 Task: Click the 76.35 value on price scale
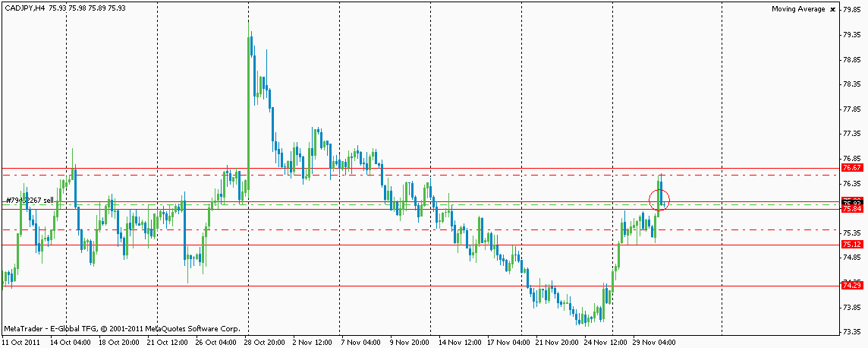(x=851, y=183)
